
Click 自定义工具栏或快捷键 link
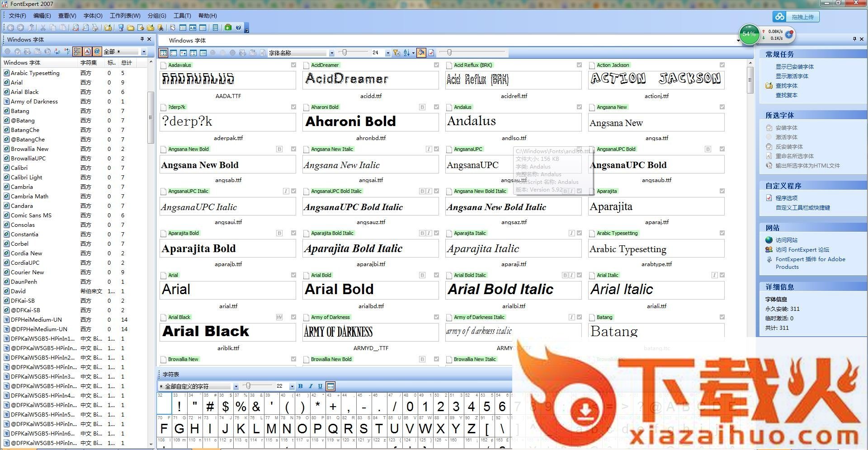click(802, 207)
